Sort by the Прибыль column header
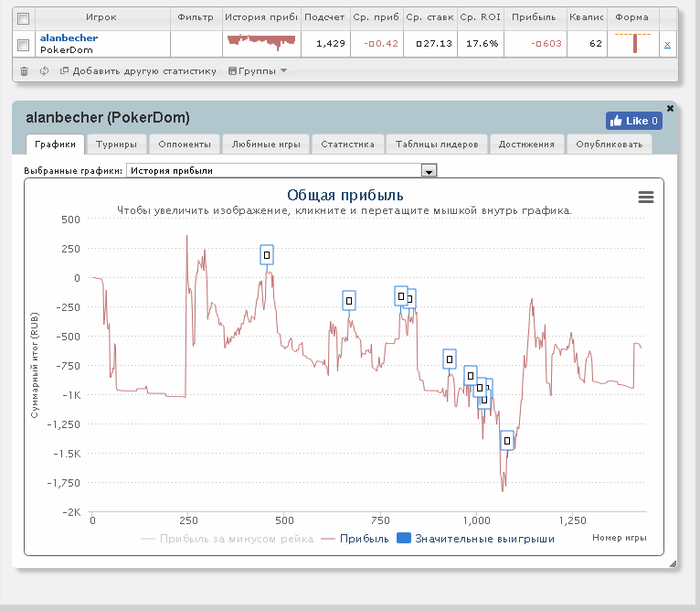700x611 pixels. coord(534,17)
